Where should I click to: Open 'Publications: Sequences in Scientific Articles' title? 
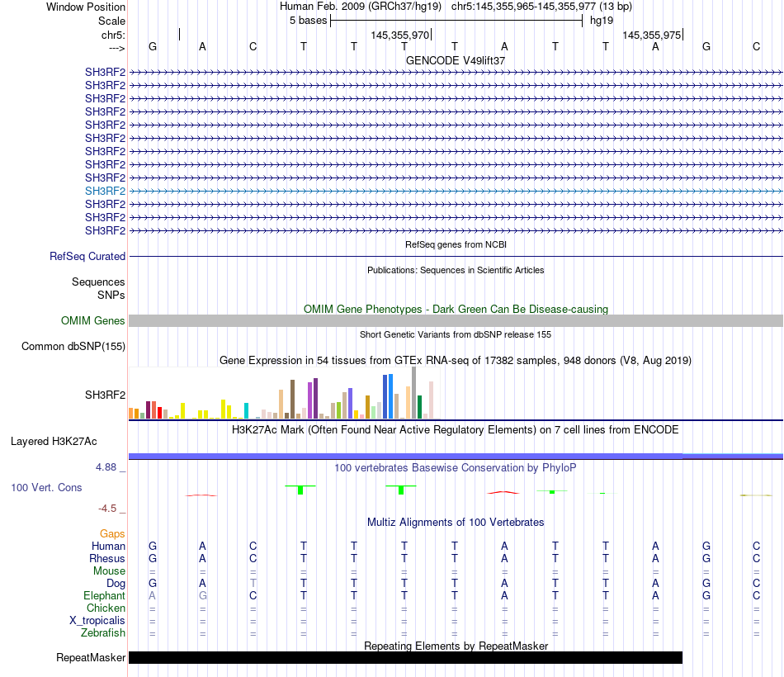tap(456, 270)
